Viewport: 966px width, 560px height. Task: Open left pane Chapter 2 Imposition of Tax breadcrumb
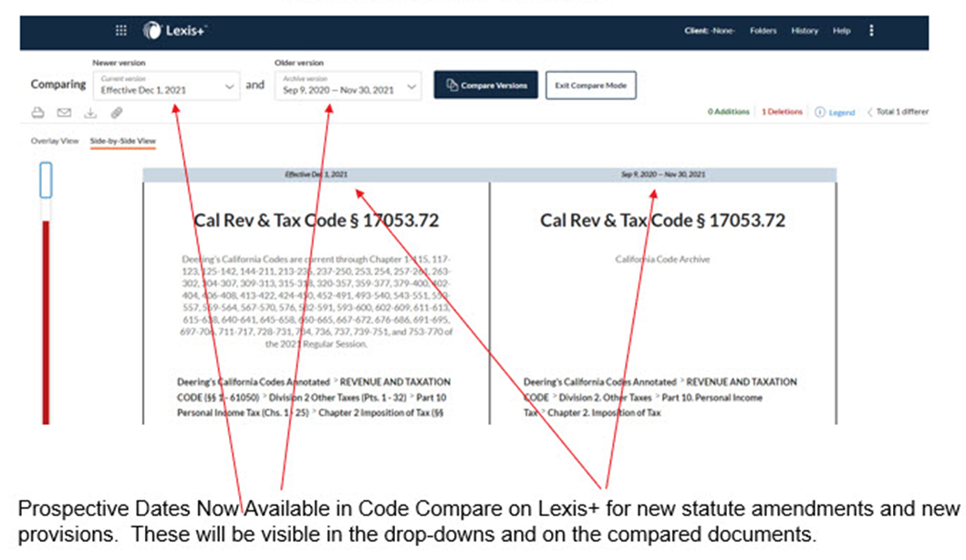[x=380, y=413]
